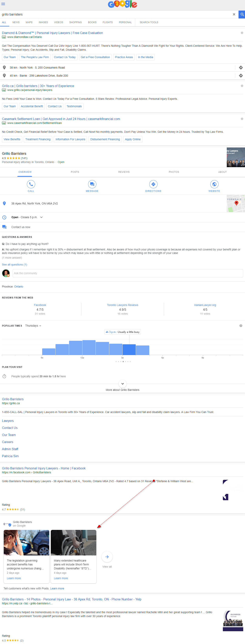
Task: Expand More about Grillo Barristers chevron
Action: coord(122,384)
